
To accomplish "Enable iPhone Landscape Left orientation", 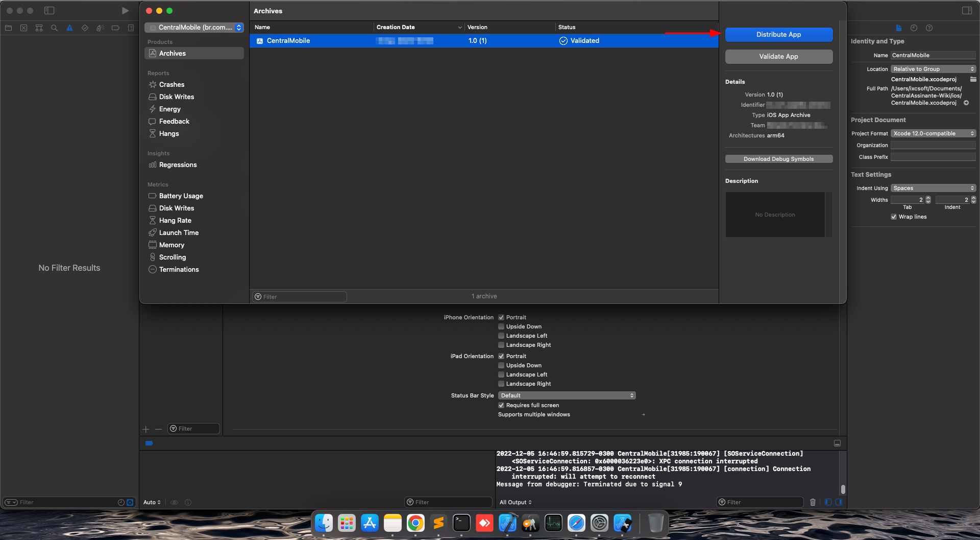I will tap(501, 336).
